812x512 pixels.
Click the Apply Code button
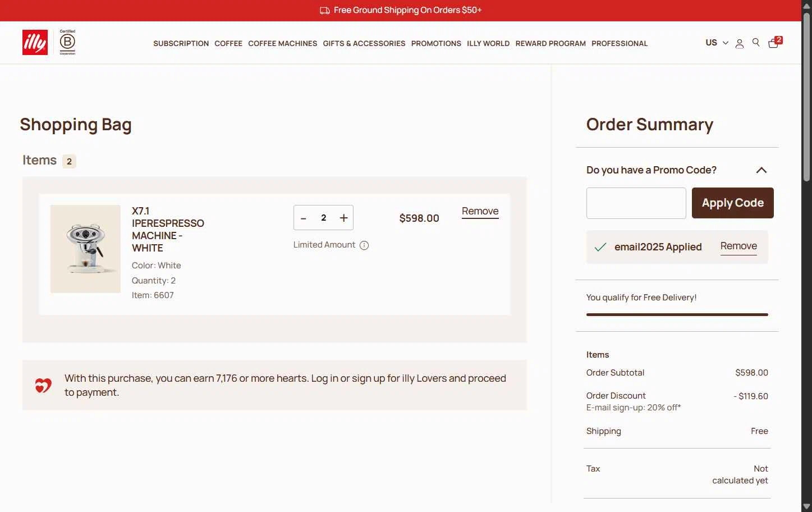732,203
